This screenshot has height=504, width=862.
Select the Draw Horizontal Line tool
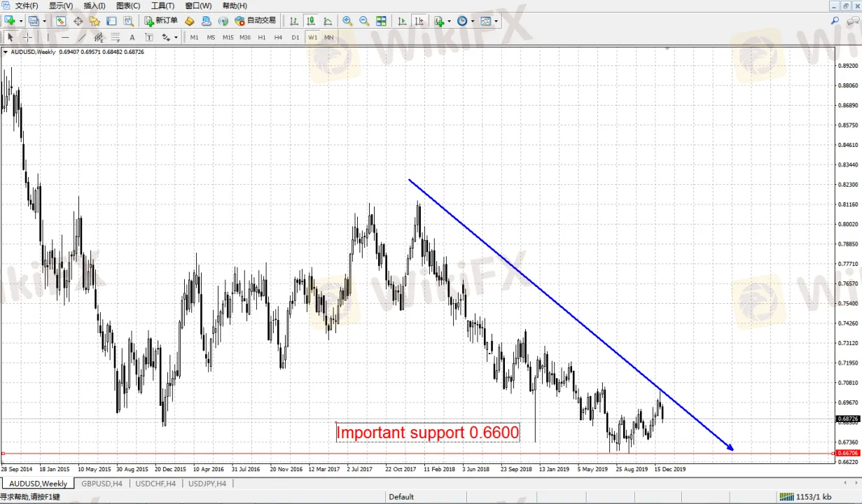pyautogui.click(x=65, y=37)
